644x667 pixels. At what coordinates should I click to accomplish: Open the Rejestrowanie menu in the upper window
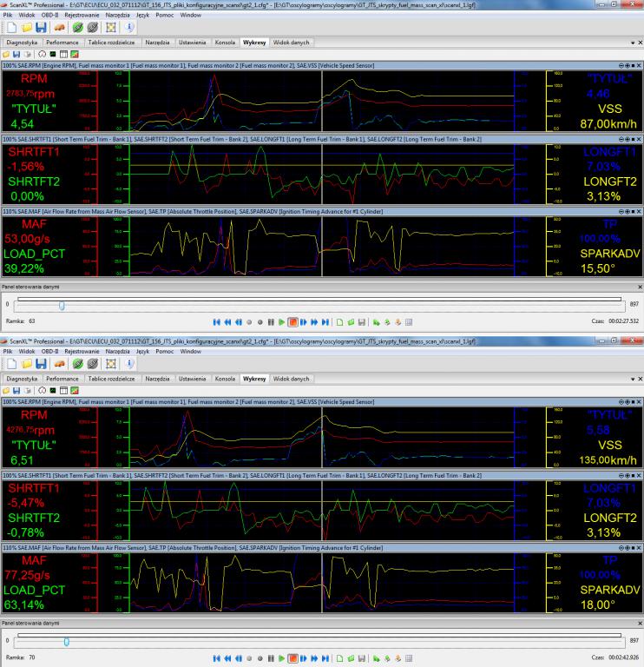click(82, 15)
